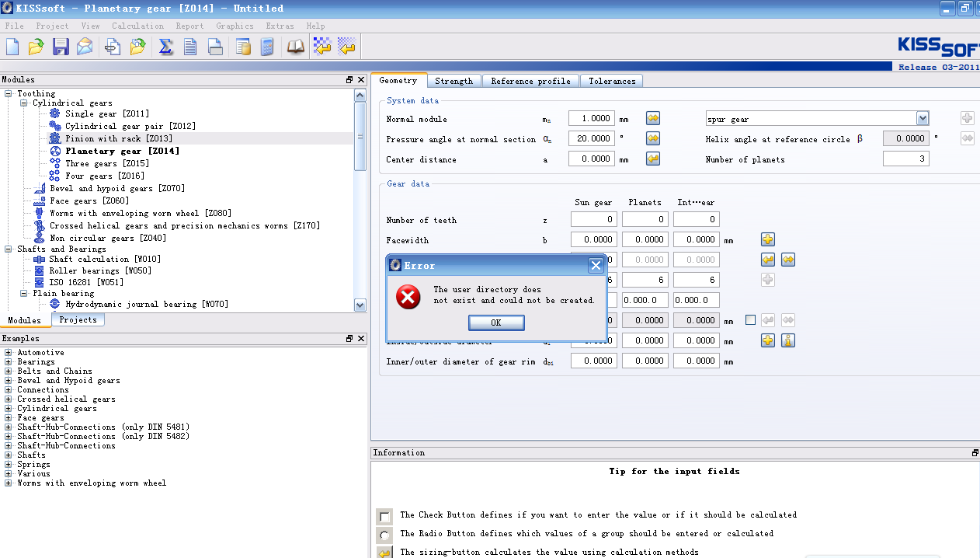Click the database tool icon in the toolbar
The image size is (980, 558).
[244, 47]
